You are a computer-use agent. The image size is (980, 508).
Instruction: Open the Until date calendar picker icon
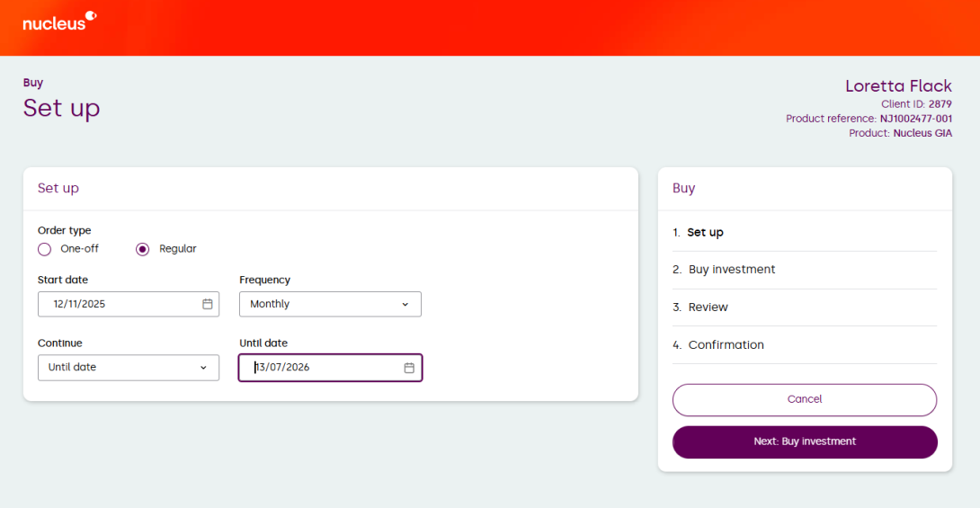coord(409,368)
